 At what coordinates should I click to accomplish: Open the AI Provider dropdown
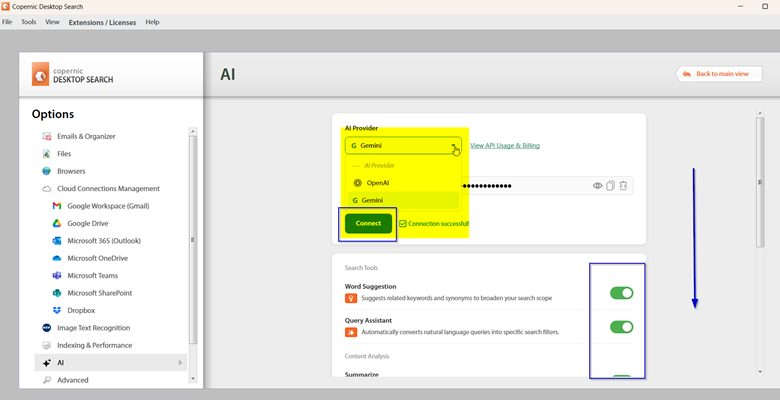pos(403,146)
